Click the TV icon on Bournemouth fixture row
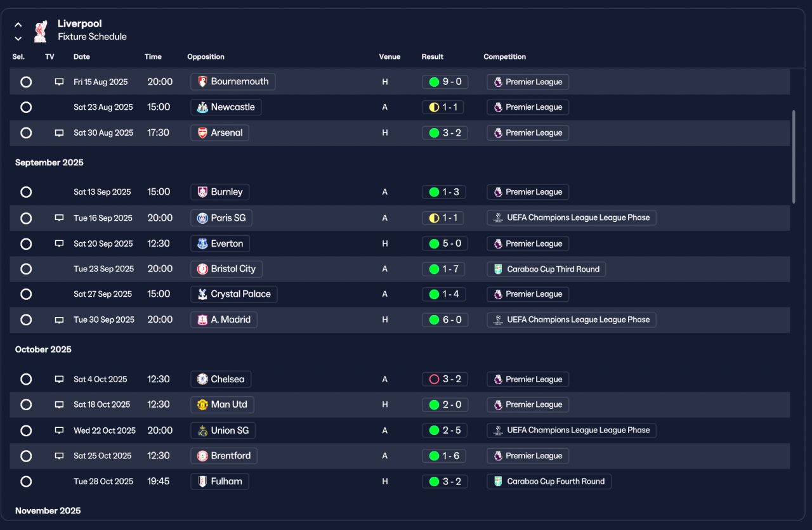The width and height of the screenshot is (812, 530). pos(59,82)
